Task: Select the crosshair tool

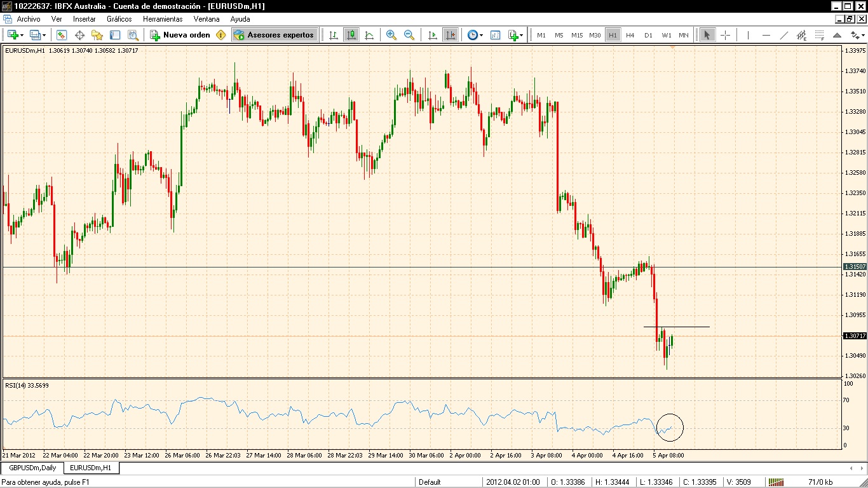Action: [x=725, y=35]
